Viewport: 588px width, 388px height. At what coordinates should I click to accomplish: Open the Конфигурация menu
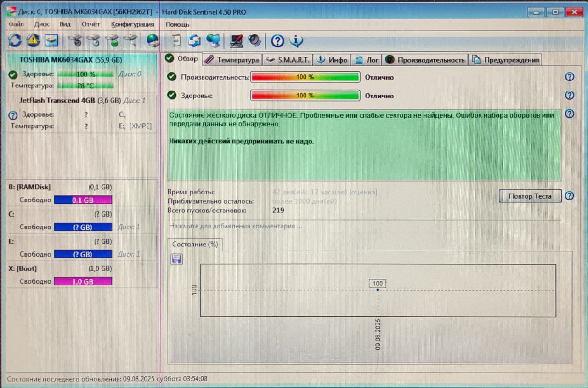(132, 24)
